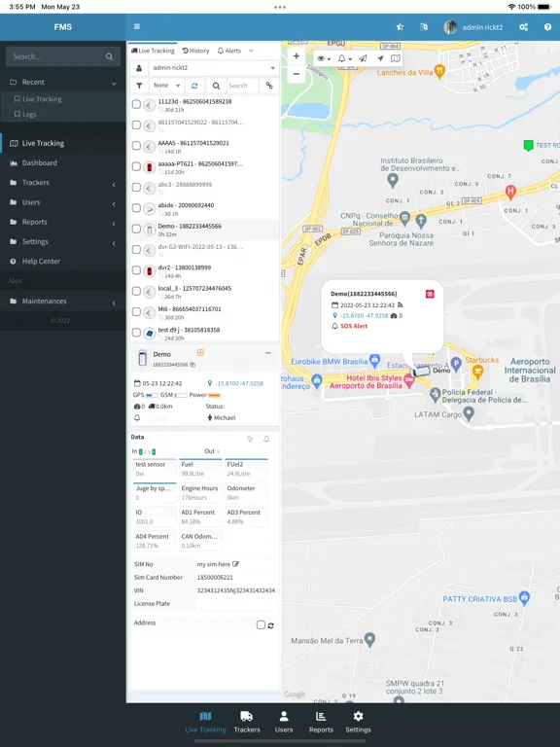Switch to the Alerts tab
Screen dimensions: 560x747
229,51
